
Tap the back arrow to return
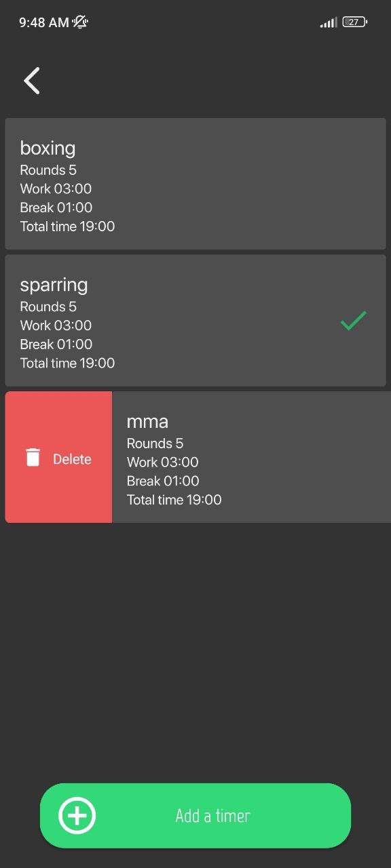click(x=31, y=80)
